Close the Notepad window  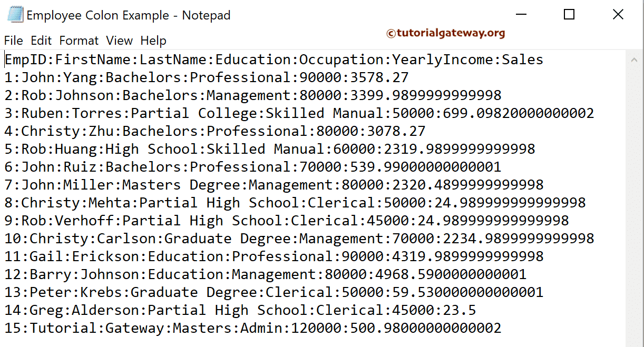pyautogui.click(x=618, y=15)
